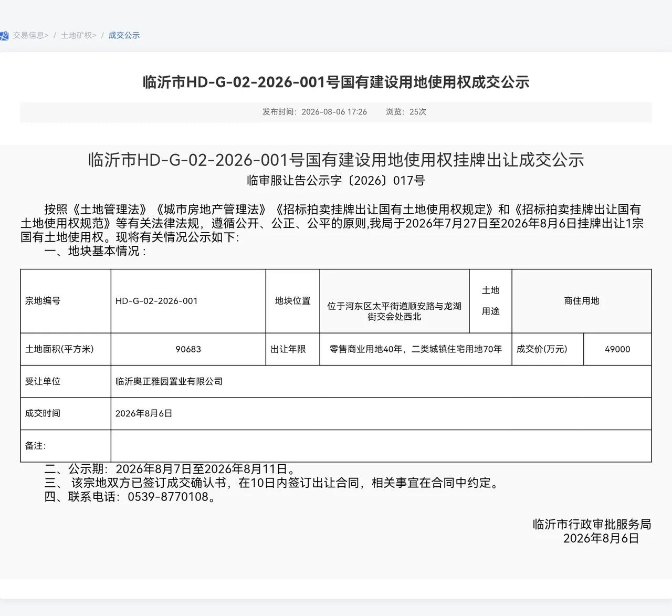
Task: Click the signature date under 临沂市行政审批服务局
Action: point(601,538)
